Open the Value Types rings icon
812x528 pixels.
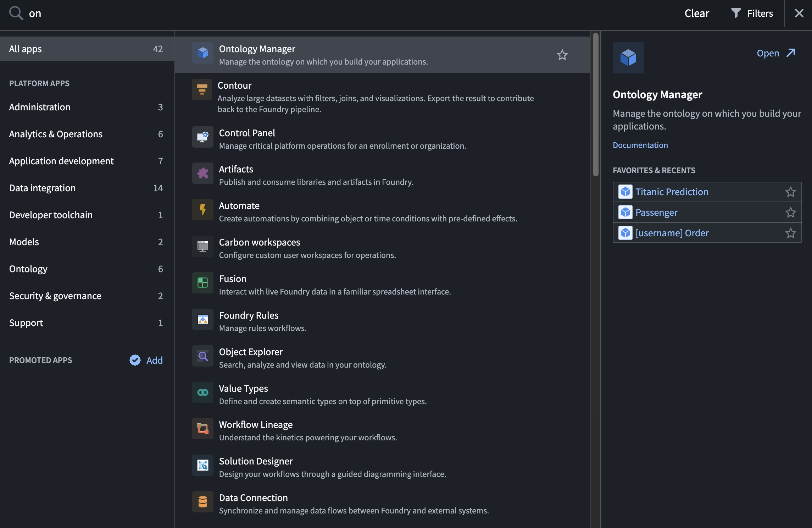coord(203,393)
